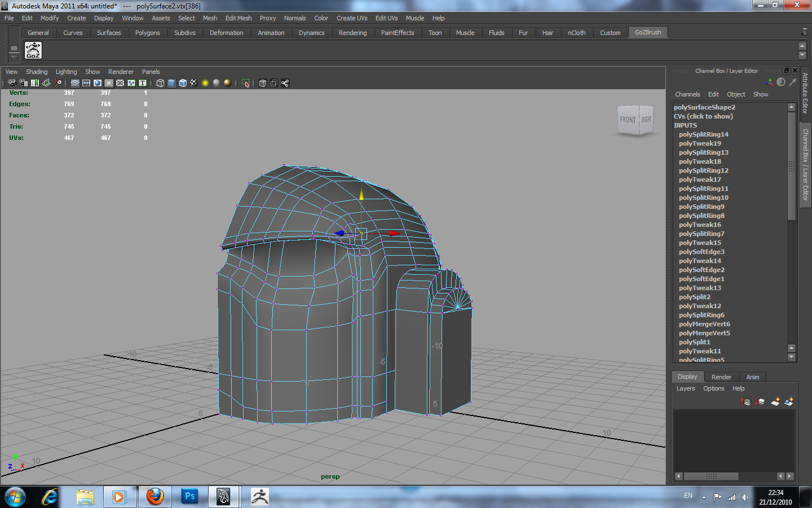This screenshot has height=508, width=812.
Task: Toggle use all lights in viewport
Action: (x=205, y=83)
